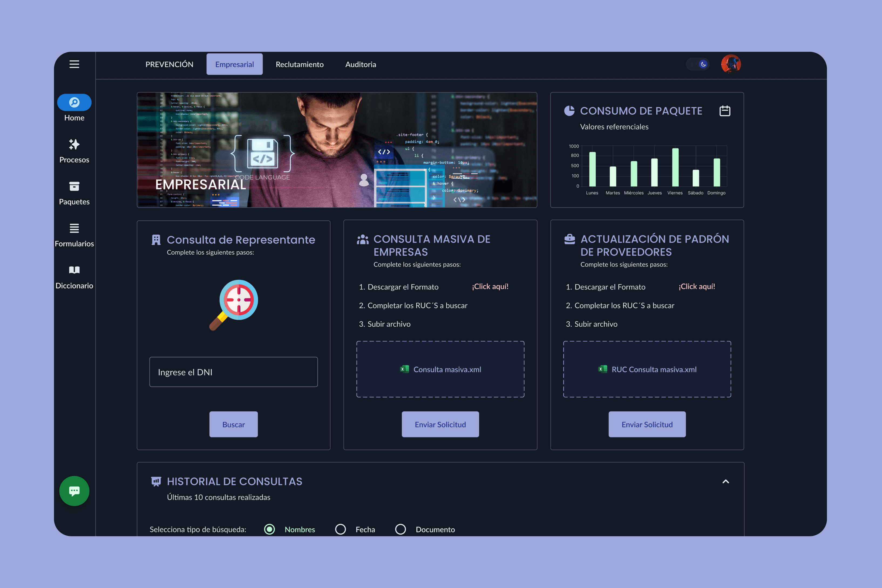
Task: Select the Documento radio option
Action: coord(400,529)
